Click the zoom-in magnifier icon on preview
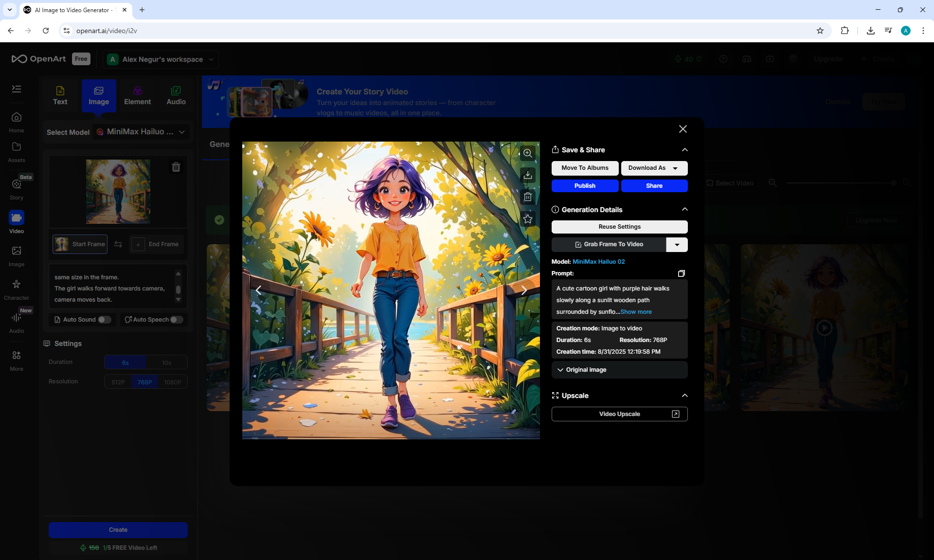Screen dimensions: 934x560 tap(528, 153)
